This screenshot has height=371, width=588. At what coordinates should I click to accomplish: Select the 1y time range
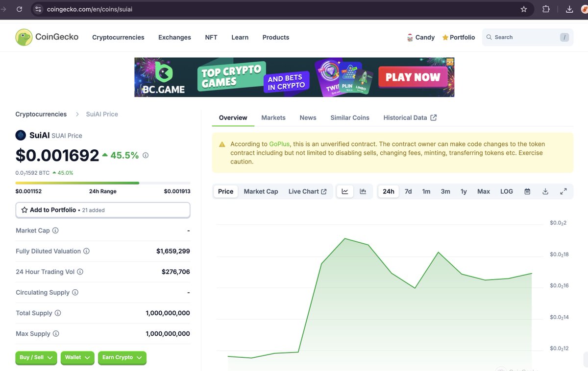click(x=464, y=191)
